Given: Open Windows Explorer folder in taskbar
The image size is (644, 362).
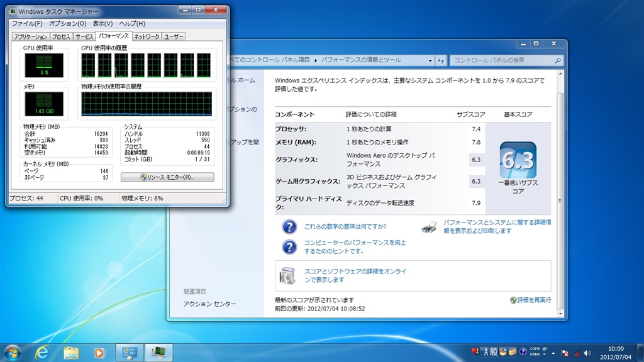Looking at the screenshot, I should pos(70,353).
